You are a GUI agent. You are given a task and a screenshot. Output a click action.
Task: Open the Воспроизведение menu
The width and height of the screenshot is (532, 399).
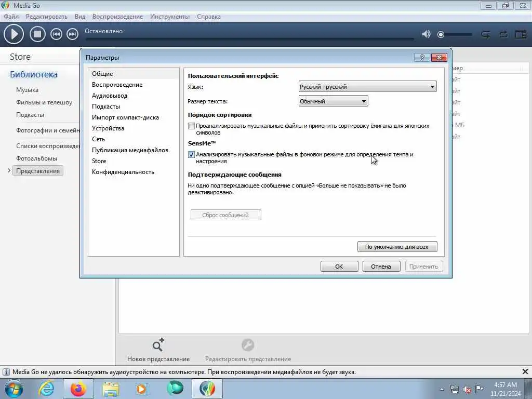(x=118, y=17)
